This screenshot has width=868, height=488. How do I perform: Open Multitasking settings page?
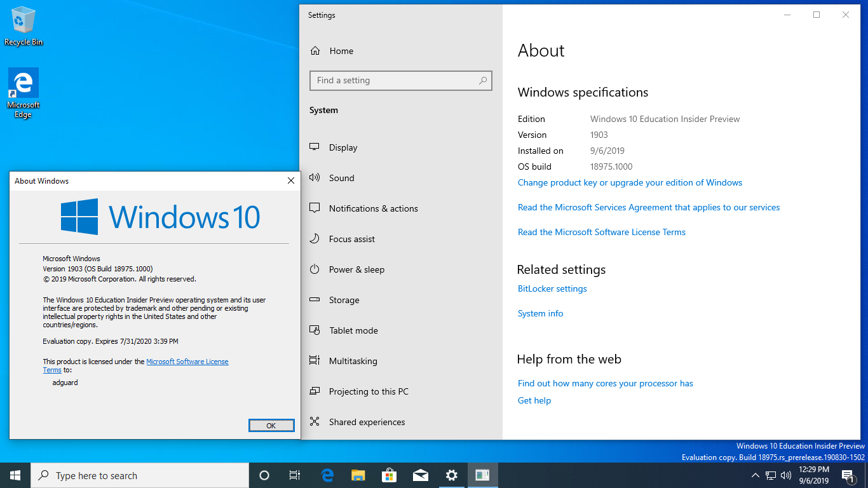click(400, 361)
